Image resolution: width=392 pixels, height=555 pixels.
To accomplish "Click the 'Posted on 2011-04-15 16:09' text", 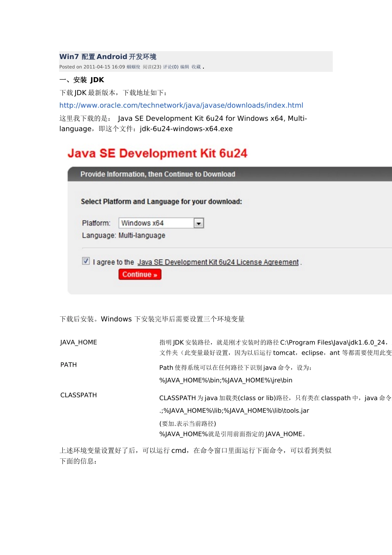I will (92, 67).
